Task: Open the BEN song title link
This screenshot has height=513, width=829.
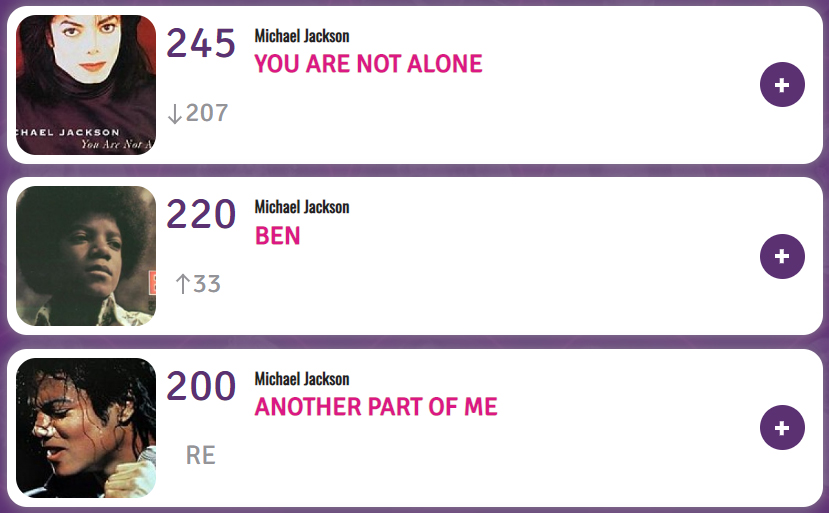Action: tap(278, 236)
